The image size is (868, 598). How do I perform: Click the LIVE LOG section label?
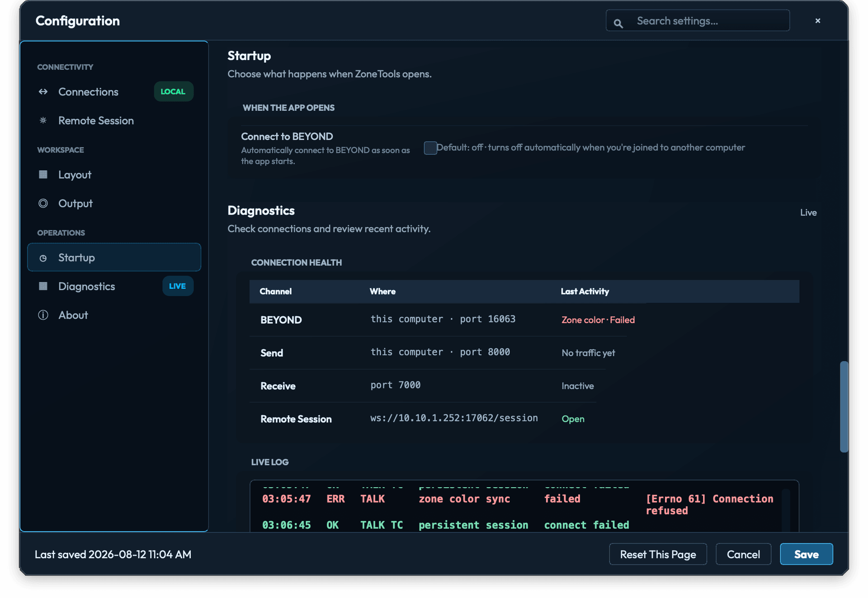270,462
